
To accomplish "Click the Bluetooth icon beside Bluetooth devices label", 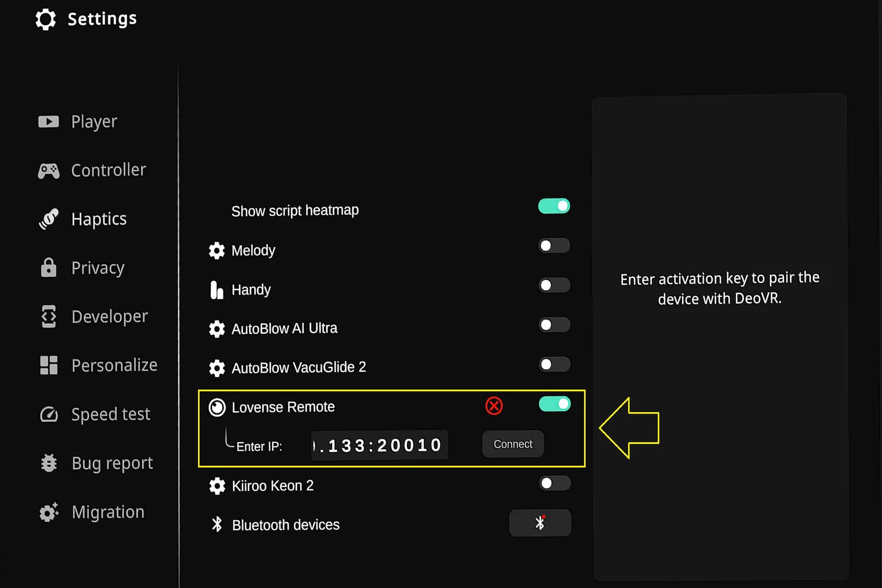I will pyautogui.click(x=217, y=524).
